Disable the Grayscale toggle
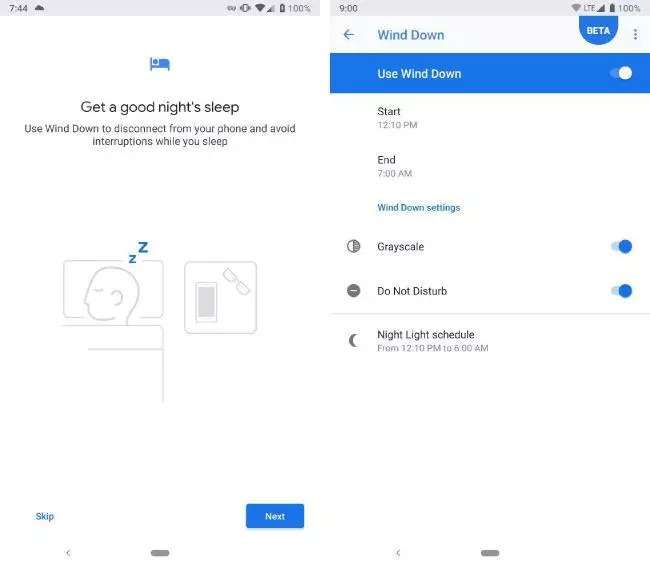 621,247
